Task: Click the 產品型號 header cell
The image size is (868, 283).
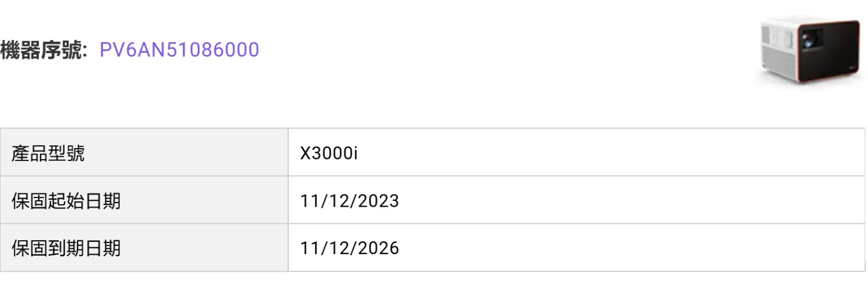Action: (x=144, y=152)
